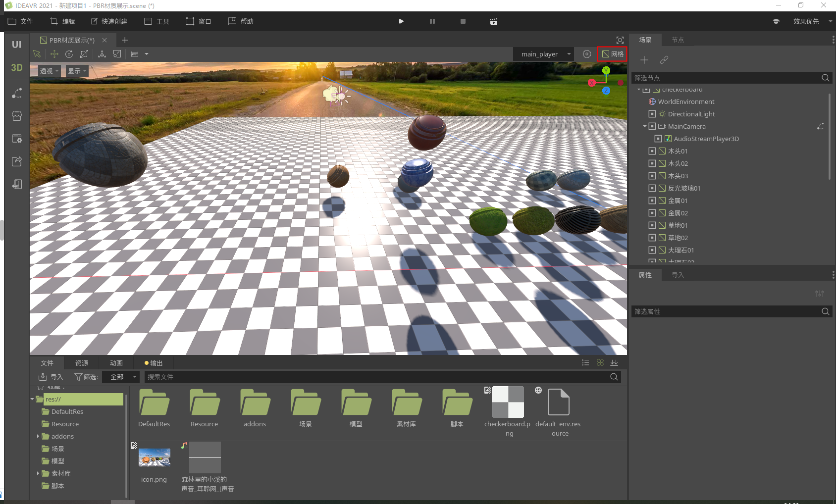Add a new scene tab with plus
Screen dimensions: 836x504
125,40
